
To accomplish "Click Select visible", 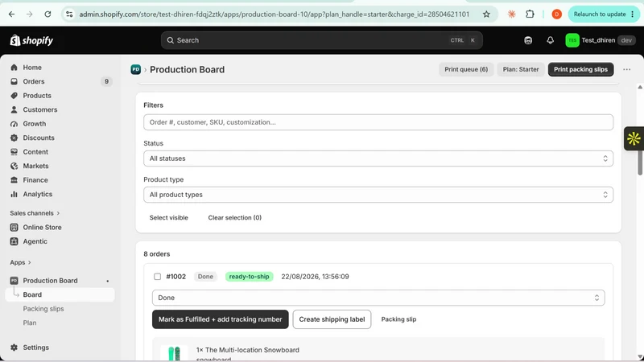I will [x=169, y=217].
